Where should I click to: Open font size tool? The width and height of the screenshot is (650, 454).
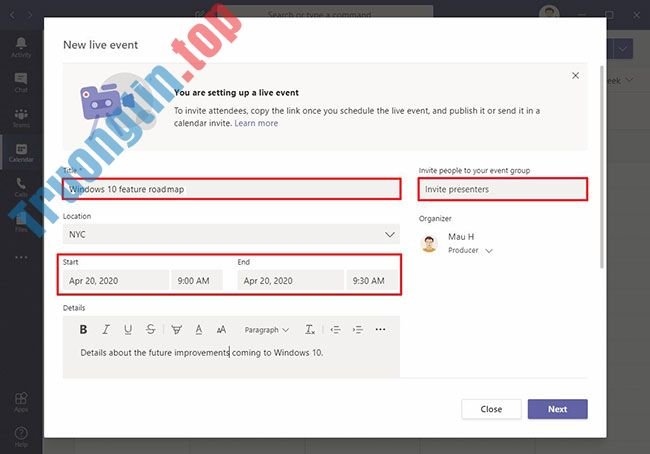tap(221, 330)
